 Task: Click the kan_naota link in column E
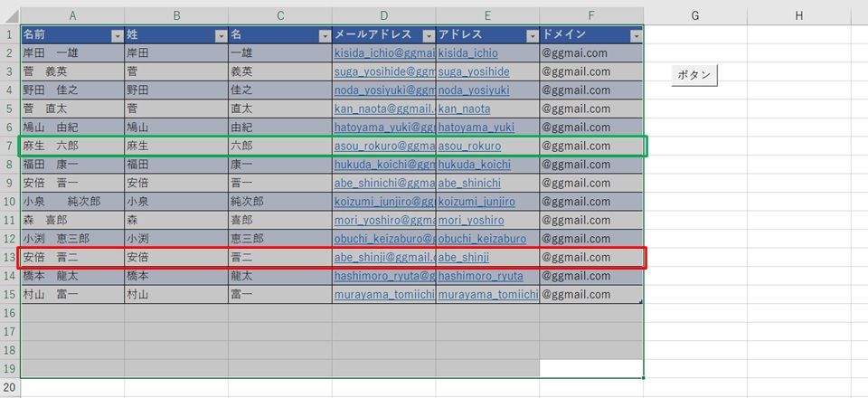tap(464, 109)
